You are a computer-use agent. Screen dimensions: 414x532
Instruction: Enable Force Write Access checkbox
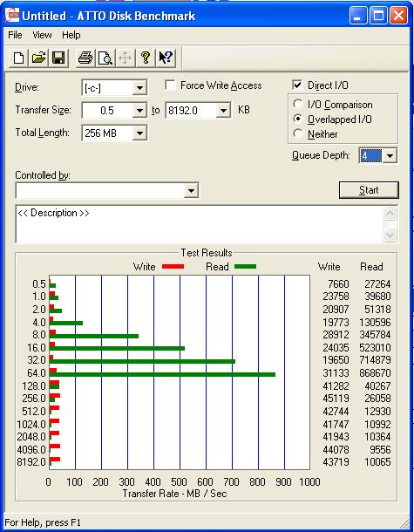click(x=170, y=85)
